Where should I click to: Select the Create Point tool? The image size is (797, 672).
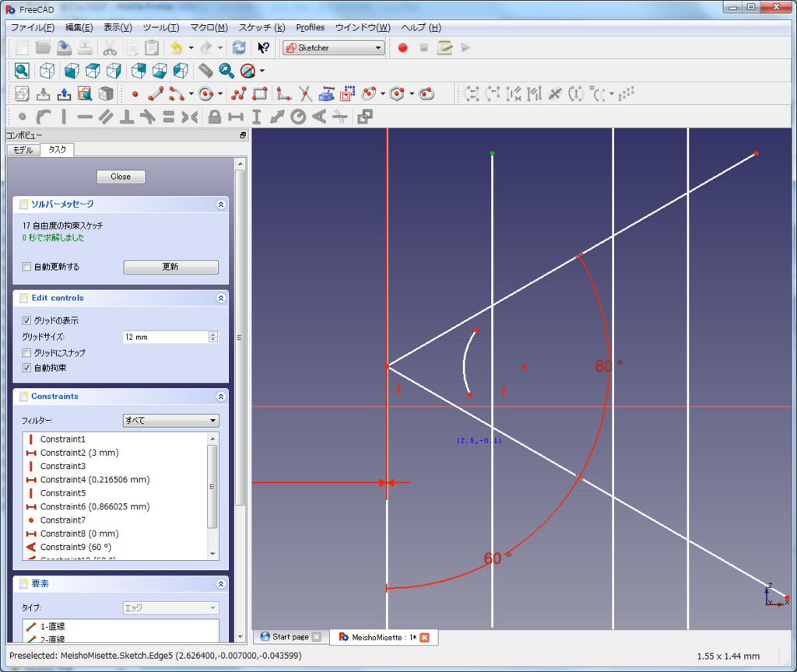135,94
